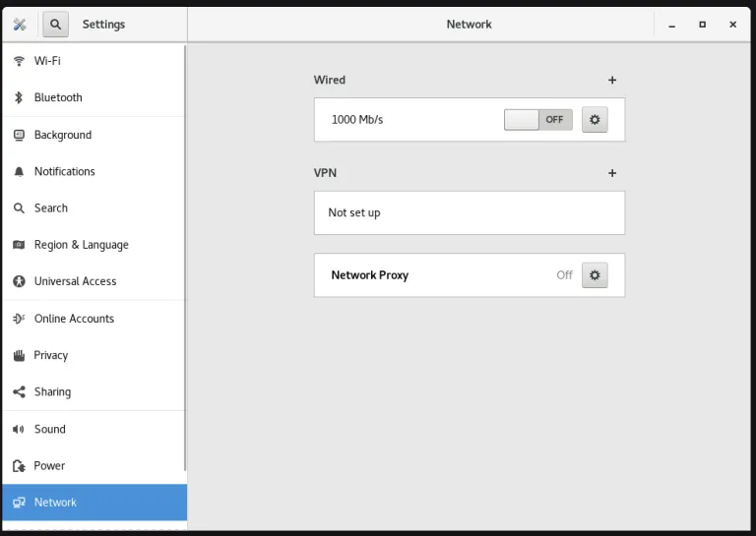The image size is (756, 536).
Task: Select Universal Access panel
Action: point(94,281)
